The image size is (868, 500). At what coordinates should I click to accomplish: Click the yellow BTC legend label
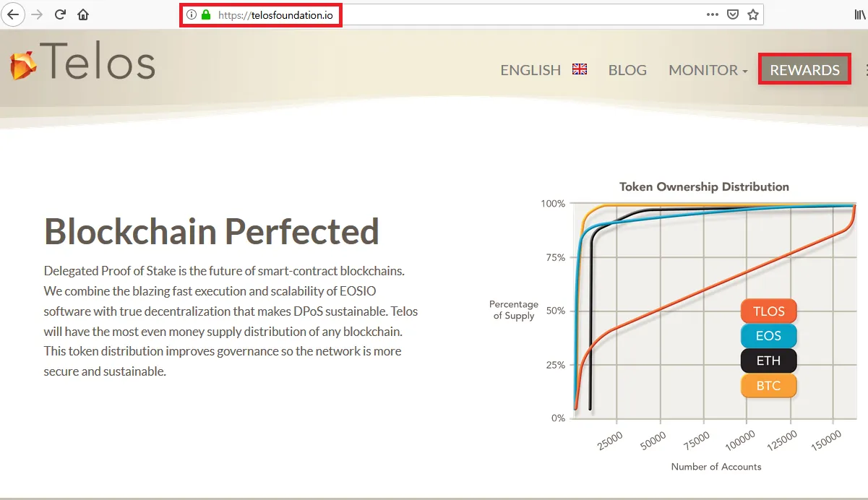(768, 386)
